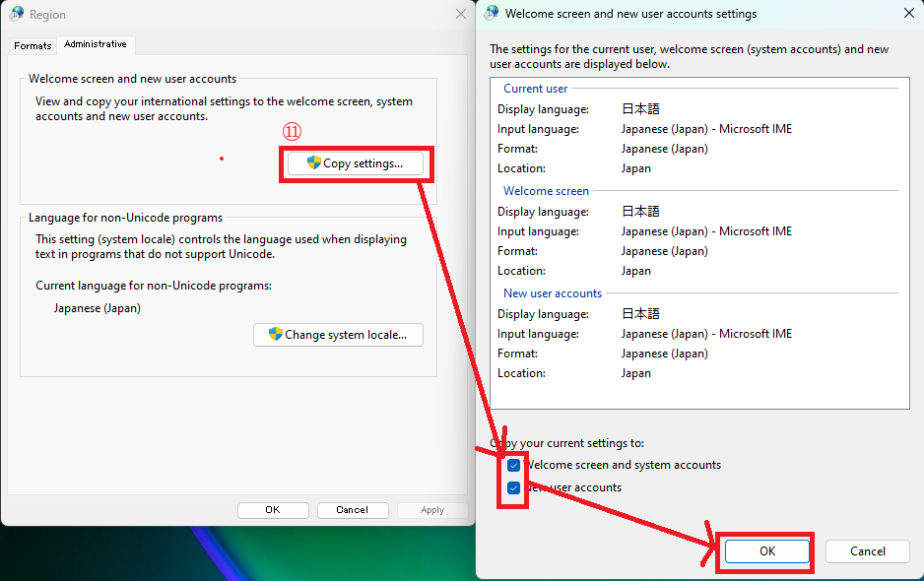Screen dimensions: 924x581
Task: Confirm with OK in the settings dialog
Action: [766, 550]
